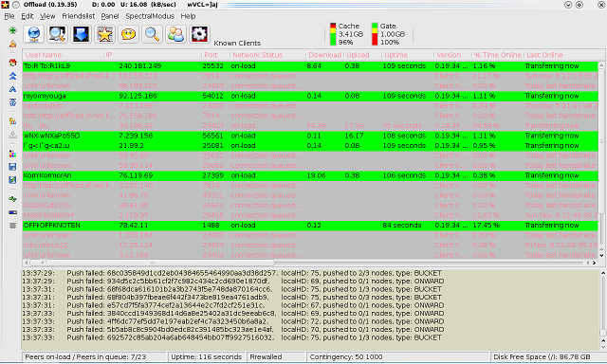
Task: Select the MetaMetaller94 queued row
Action: (310, 215)
